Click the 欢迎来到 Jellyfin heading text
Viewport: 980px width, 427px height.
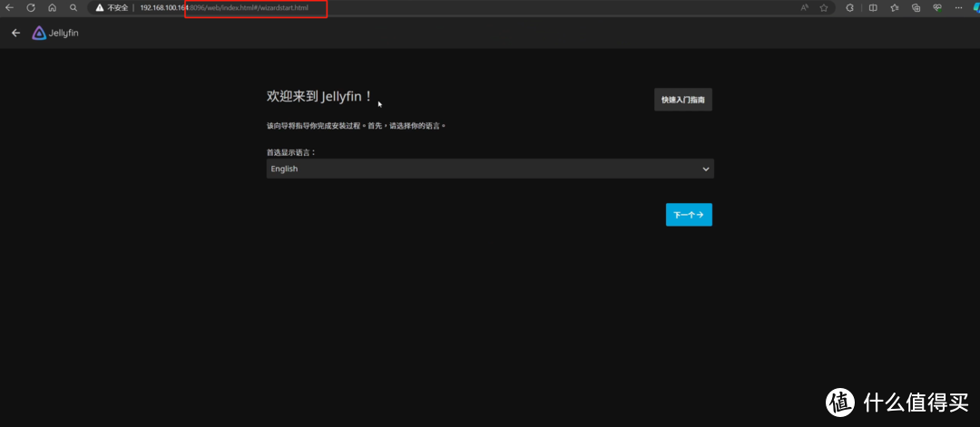(x=320, y=96)
